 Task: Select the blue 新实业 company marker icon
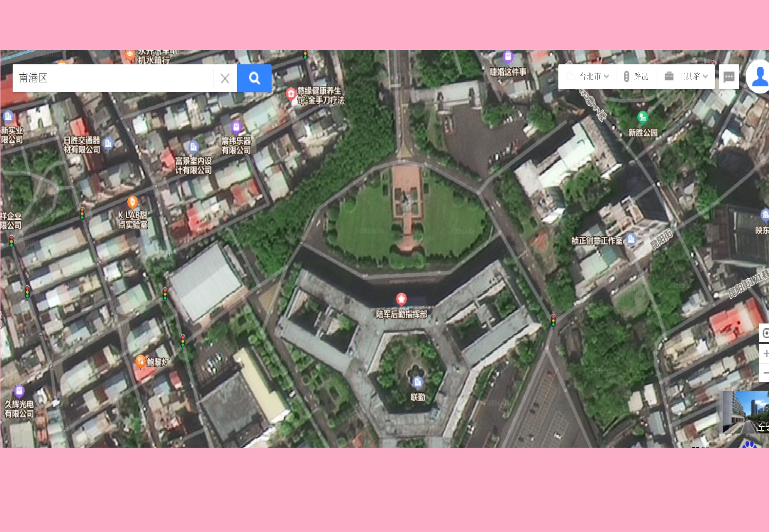pyautogui.click(x=8, y=116)
